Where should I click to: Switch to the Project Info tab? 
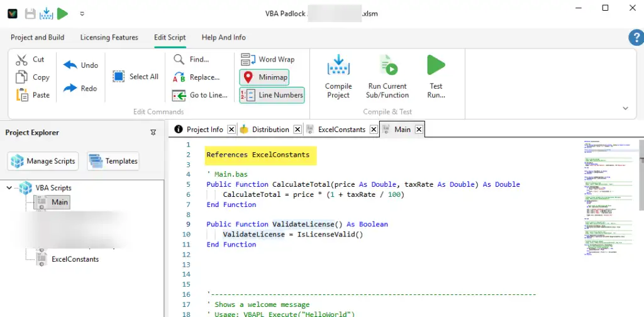click(x=204, y=130)
